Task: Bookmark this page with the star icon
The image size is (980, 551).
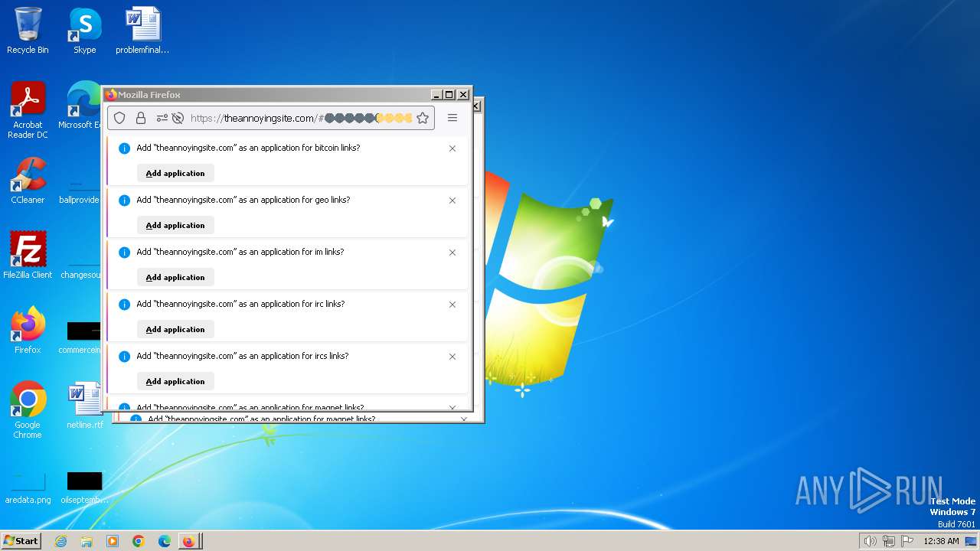Action: (423, 118)
